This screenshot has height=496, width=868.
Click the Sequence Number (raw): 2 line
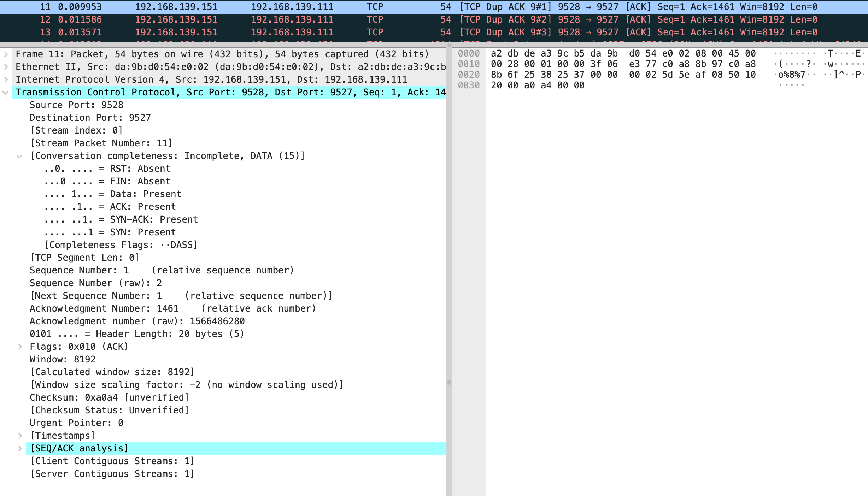pyautogui.click(x=95, y=283)
